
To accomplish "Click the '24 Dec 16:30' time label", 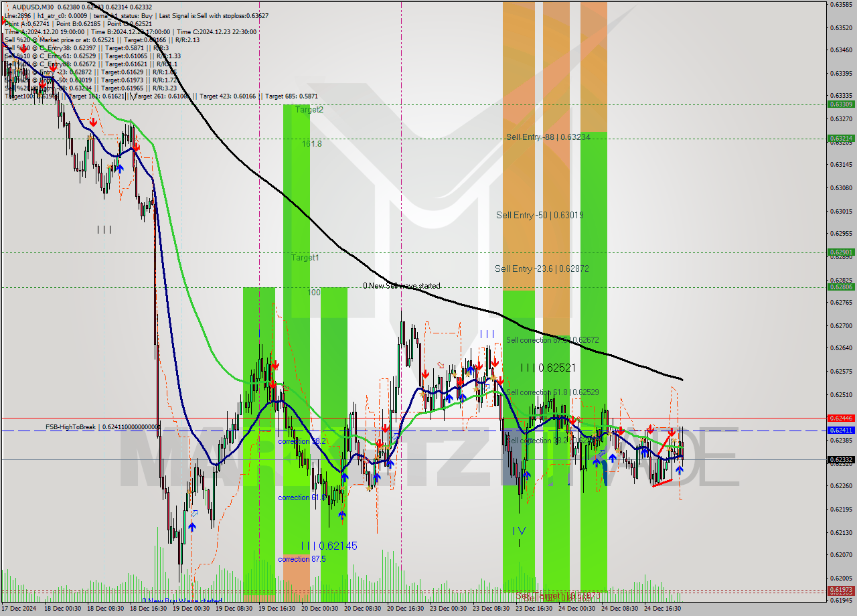I will tap(662, 609).
